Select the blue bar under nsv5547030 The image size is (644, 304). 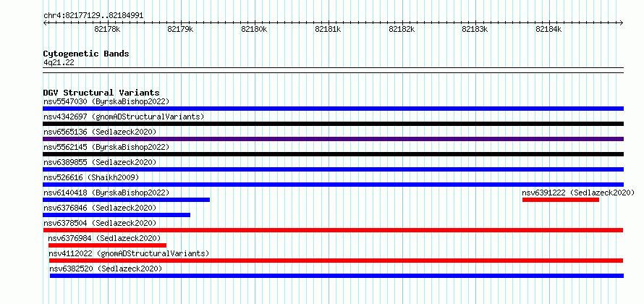[x=333, y=109]
